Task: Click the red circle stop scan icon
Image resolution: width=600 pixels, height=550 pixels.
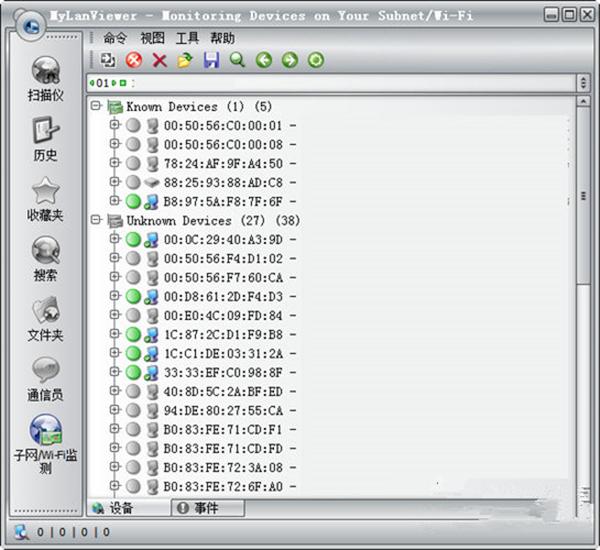Action: [134, 60]
